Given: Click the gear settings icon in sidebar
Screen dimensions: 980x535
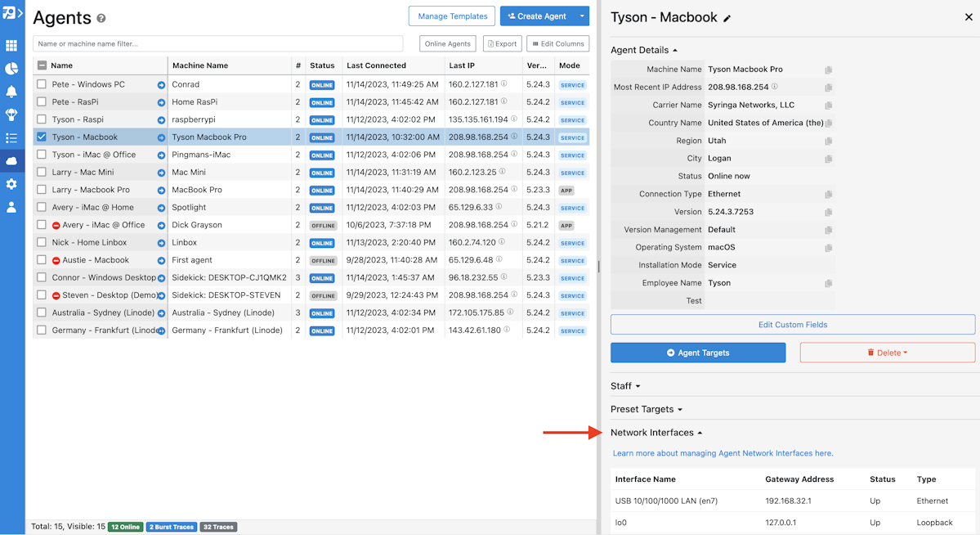Looking at the screenshot, I should click(11, 184).
